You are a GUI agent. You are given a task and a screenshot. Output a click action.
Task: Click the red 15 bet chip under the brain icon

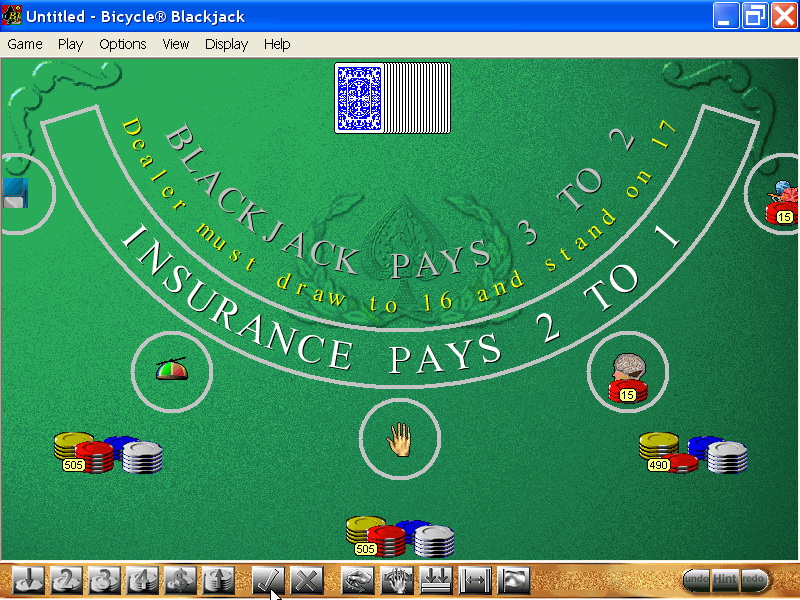pyautogui.click(x=628, y=392)
